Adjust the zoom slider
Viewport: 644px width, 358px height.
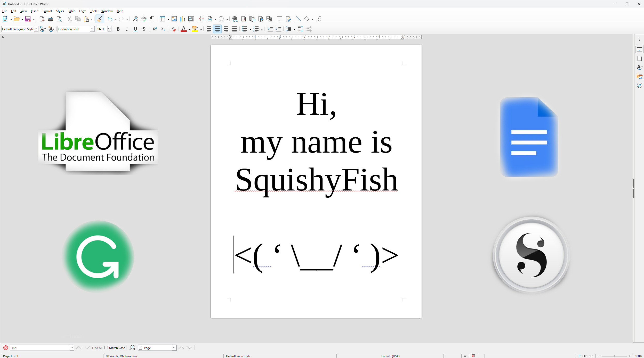tap(614, 356)
